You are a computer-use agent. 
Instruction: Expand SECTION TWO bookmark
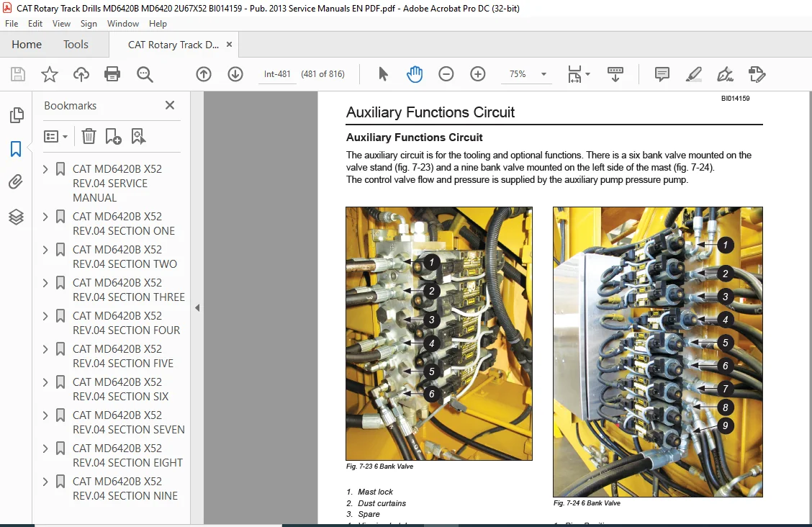point(45,250)
